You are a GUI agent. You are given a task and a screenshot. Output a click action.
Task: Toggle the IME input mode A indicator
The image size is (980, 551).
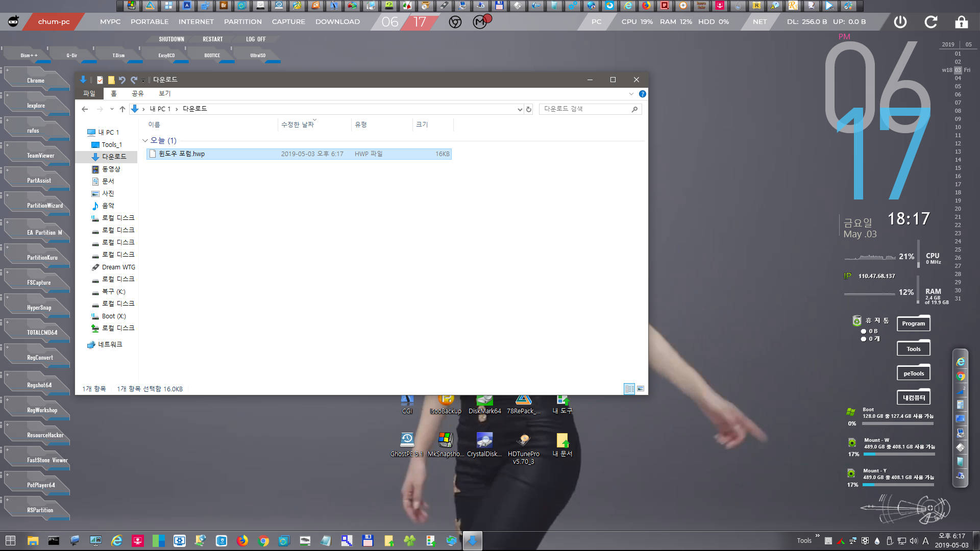(925, 541)
